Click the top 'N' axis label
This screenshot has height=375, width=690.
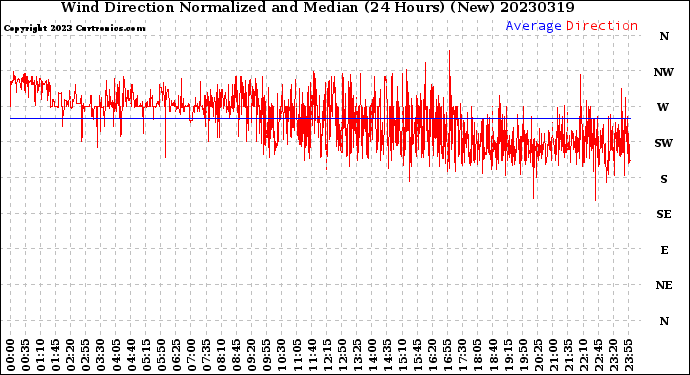(664, 37)
